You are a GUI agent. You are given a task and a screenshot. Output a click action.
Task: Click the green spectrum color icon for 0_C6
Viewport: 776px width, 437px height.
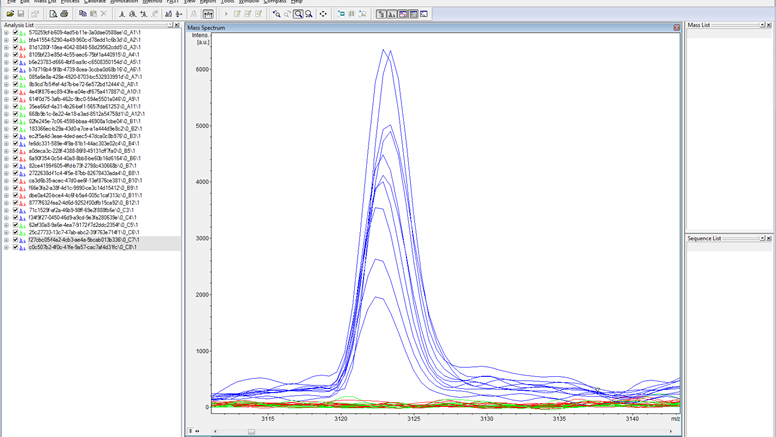22,232
